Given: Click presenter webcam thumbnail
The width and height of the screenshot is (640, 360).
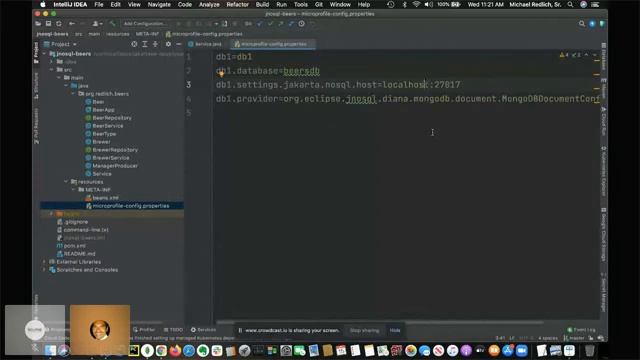Looking at the screenshot, I should pyautogui.click(x=100, y=329).
